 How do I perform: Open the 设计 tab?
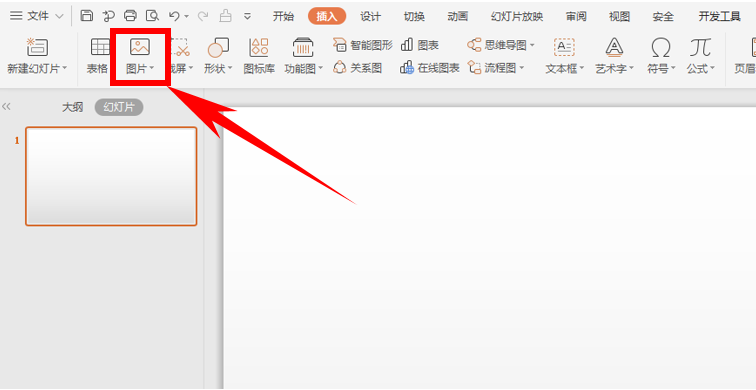(370, 16)
